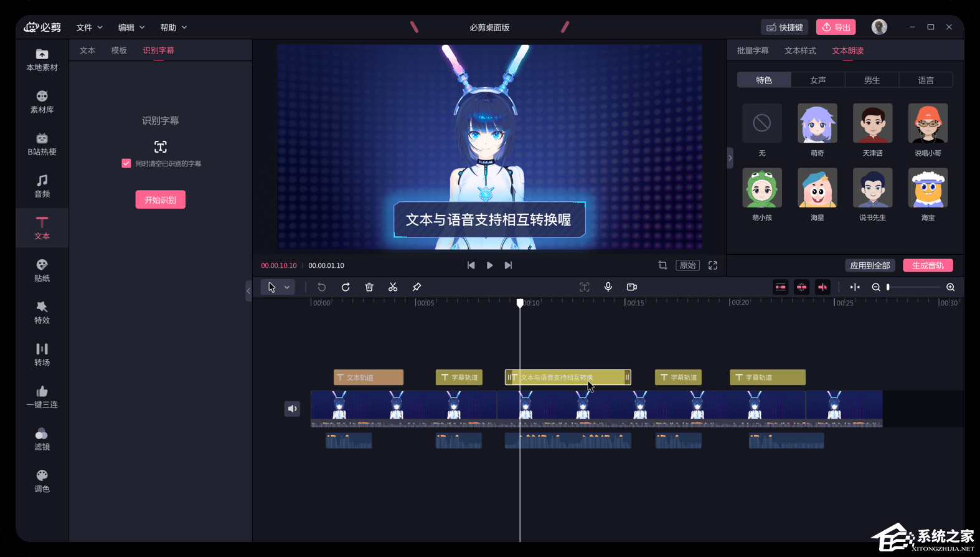Open the B站热梗 panel
The height and width of the screenshot is (557, 980).
click(x=42, y=145)
